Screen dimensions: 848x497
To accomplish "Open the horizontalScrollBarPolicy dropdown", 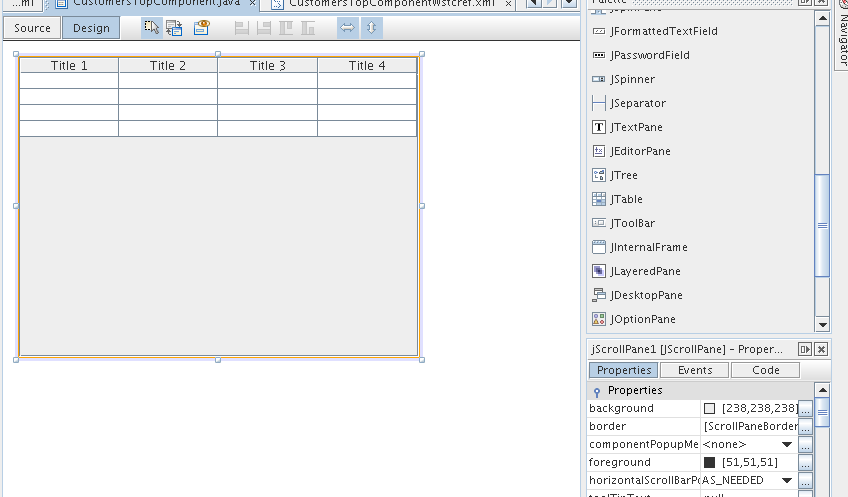I will (x=787, y=480).
